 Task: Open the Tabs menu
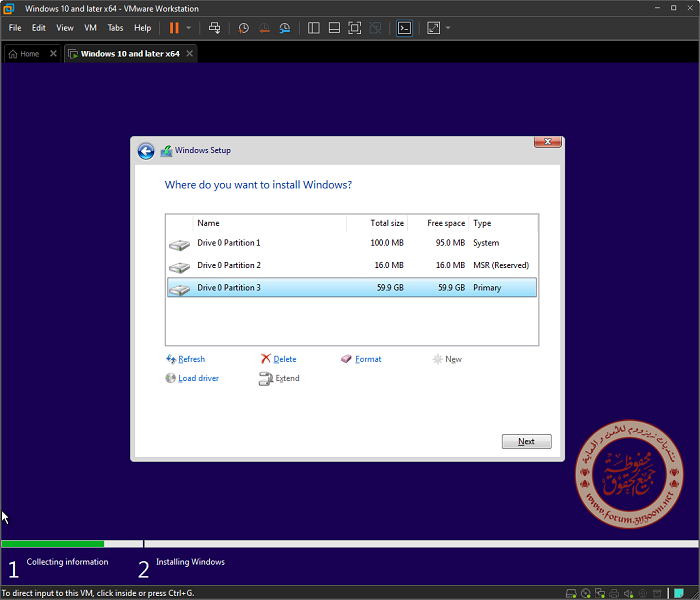(x=115, y=28)
